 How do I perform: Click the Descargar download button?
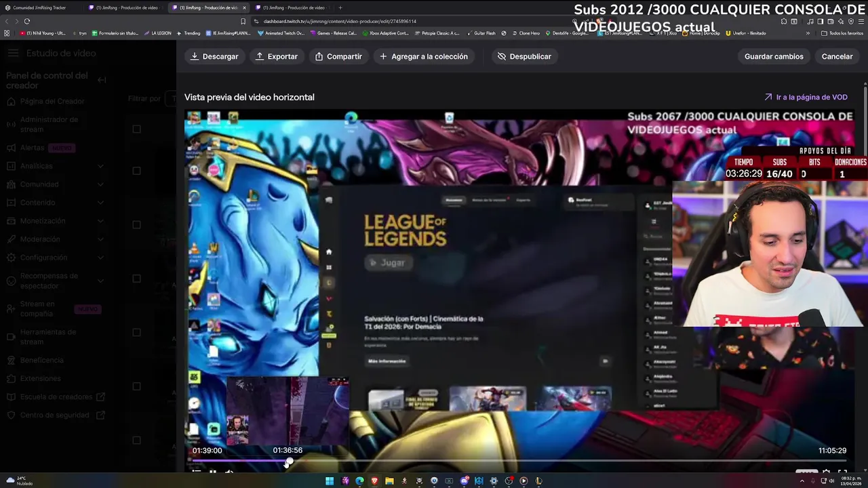tap(214, 56)
